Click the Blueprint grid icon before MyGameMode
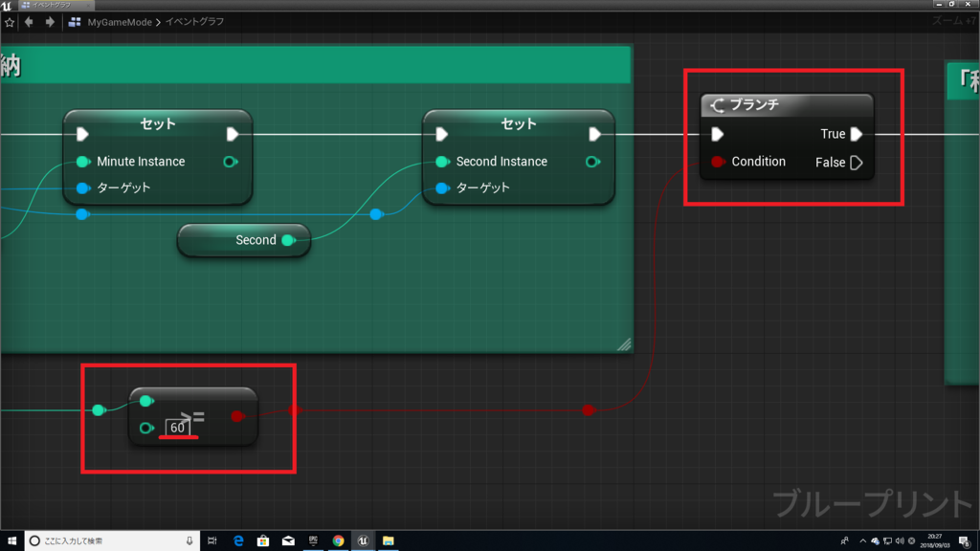The width and height of the screenshot is (980, 551). pos(75,22)
